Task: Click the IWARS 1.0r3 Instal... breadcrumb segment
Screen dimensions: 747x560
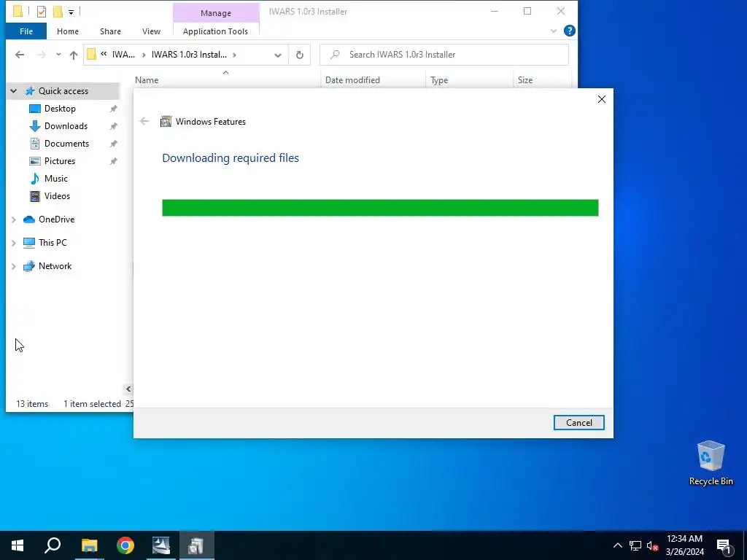Action: (189, 55)
